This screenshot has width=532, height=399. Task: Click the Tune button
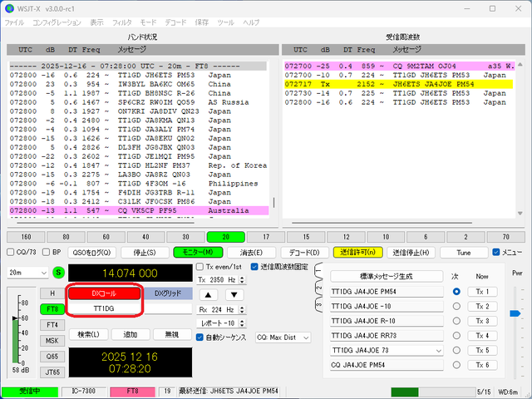pyautogui.click(x=464, y=253)
